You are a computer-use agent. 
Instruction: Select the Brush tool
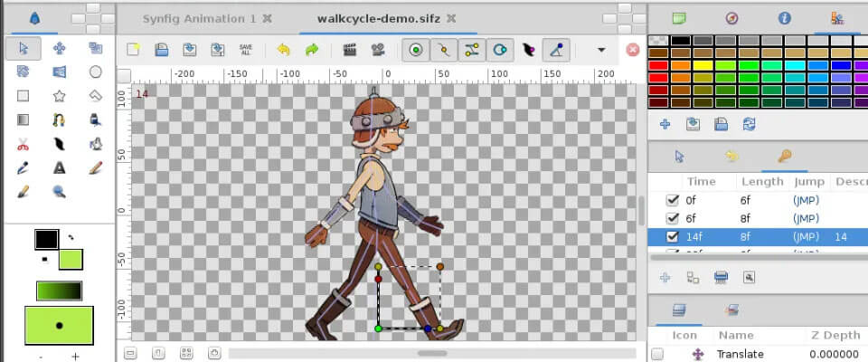click(23, 192)
